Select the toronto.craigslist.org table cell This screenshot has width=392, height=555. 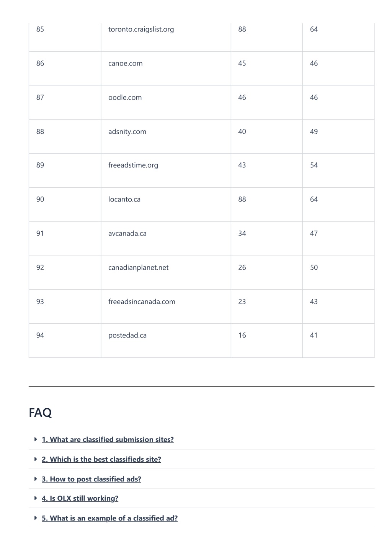(166, 37)
